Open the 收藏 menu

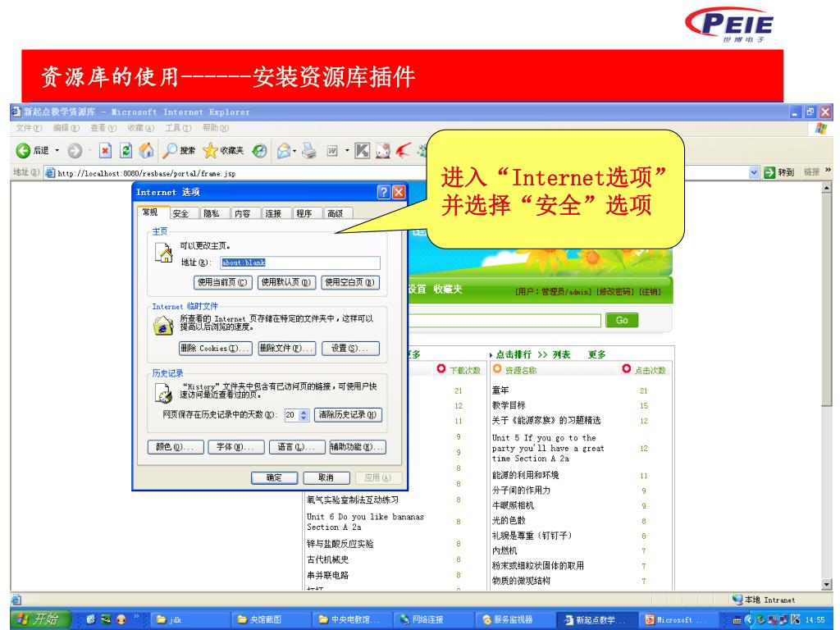coord(140,128)
